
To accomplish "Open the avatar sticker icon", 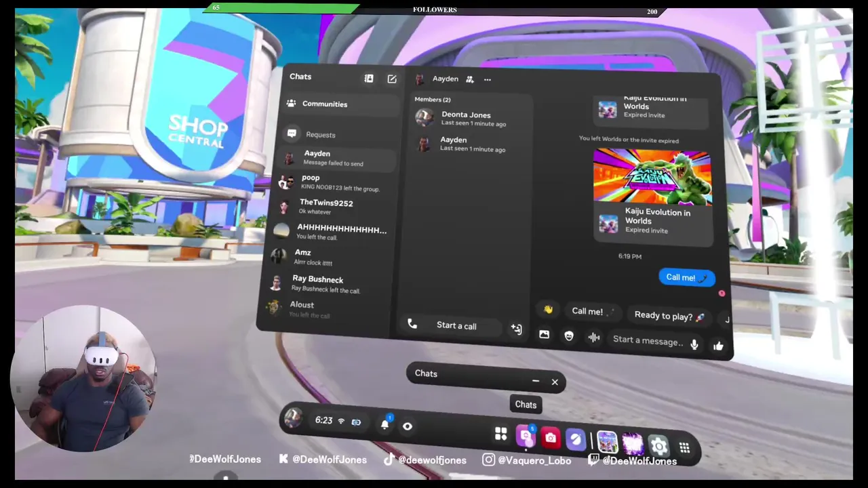I will tap(568, 336).
